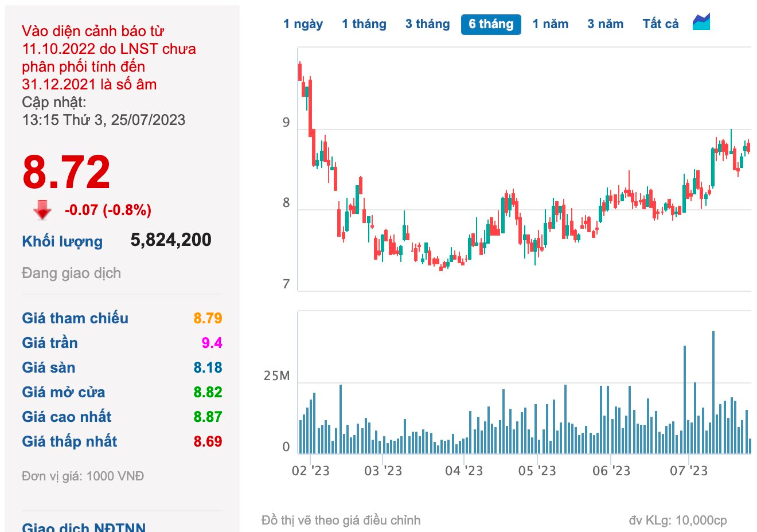Click the Giá thấp nhất label
Screen dimensions: 757x532
point(69,441)
